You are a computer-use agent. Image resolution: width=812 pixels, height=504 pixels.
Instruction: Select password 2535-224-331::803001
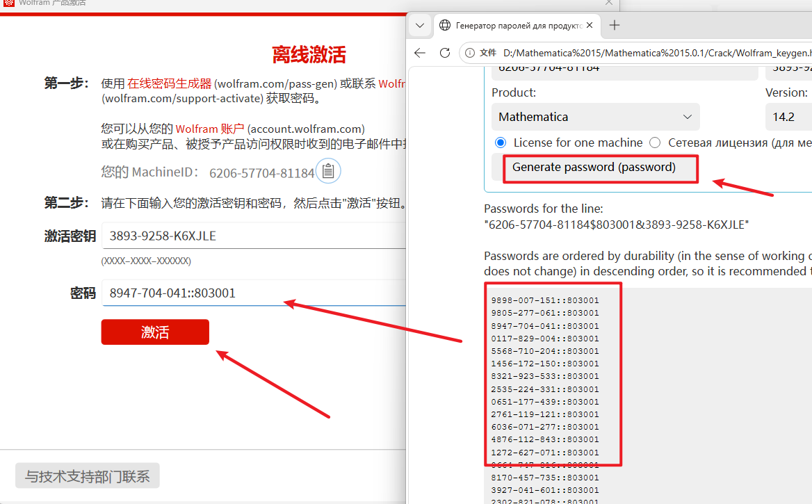coord(545,389)
